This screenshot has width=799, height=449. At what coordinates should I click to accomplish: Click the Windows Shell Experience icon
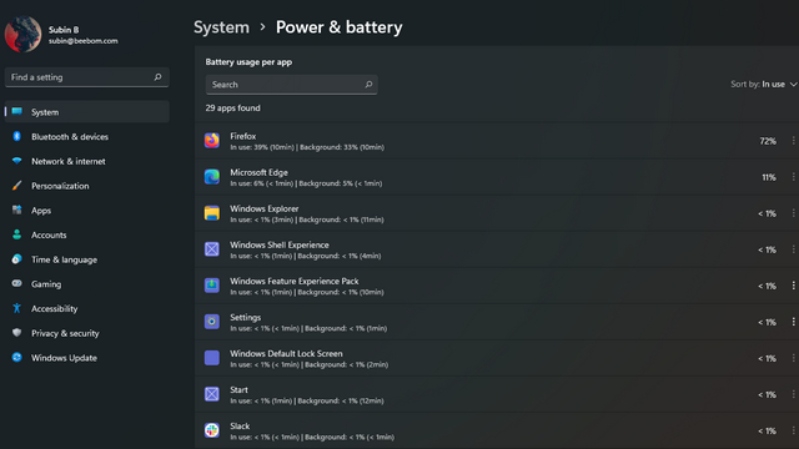(212, 249)
